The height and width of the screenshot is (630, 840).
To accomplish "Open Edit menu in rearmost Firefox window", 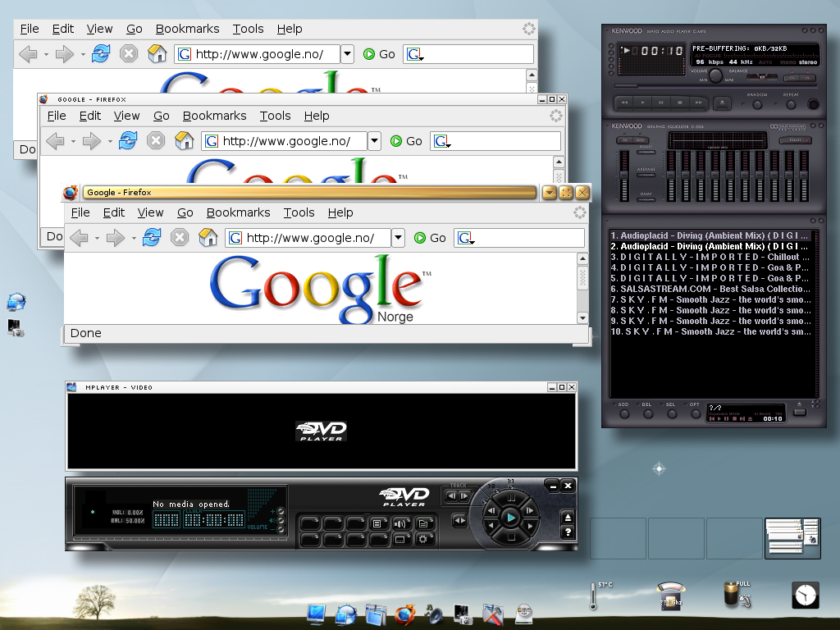I will pos(62,29).
